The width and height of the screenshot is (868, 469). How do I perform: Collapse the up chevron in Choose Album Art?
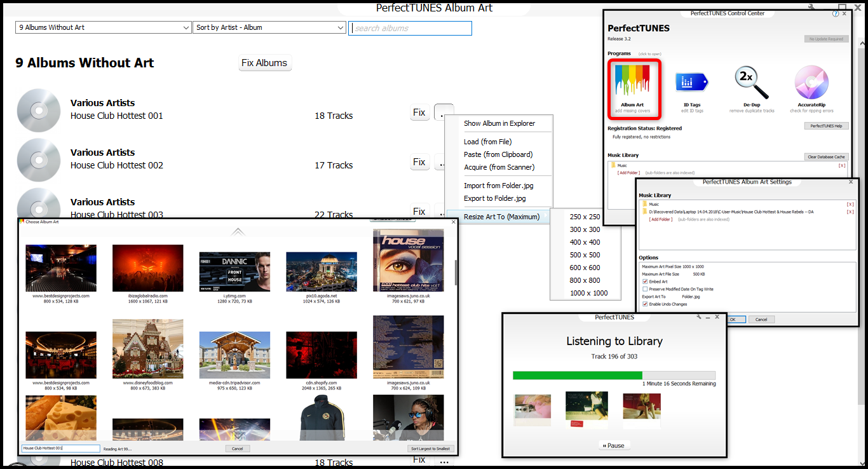[x=238, y=231]
